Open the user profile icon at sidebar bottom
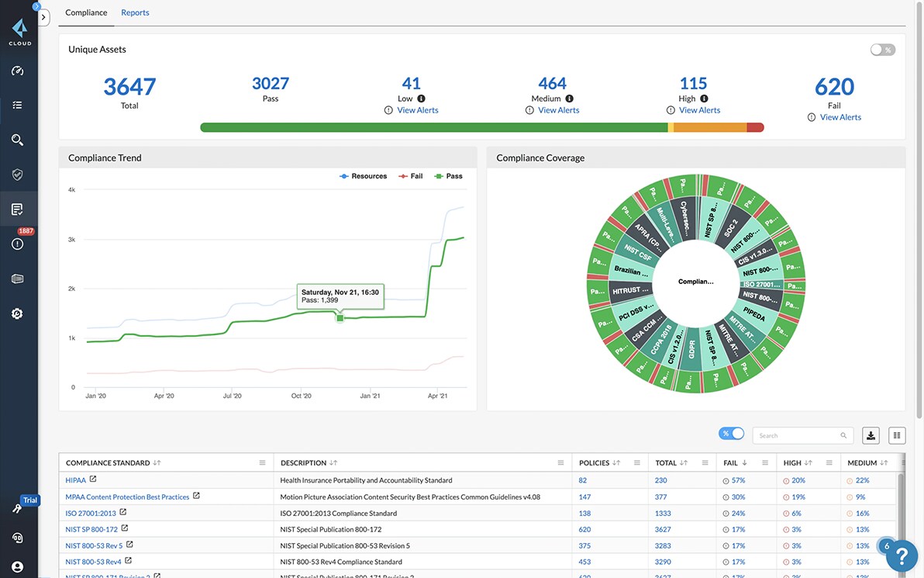The width and height of the screenshot is (924, 578). (x=19, y=566)
